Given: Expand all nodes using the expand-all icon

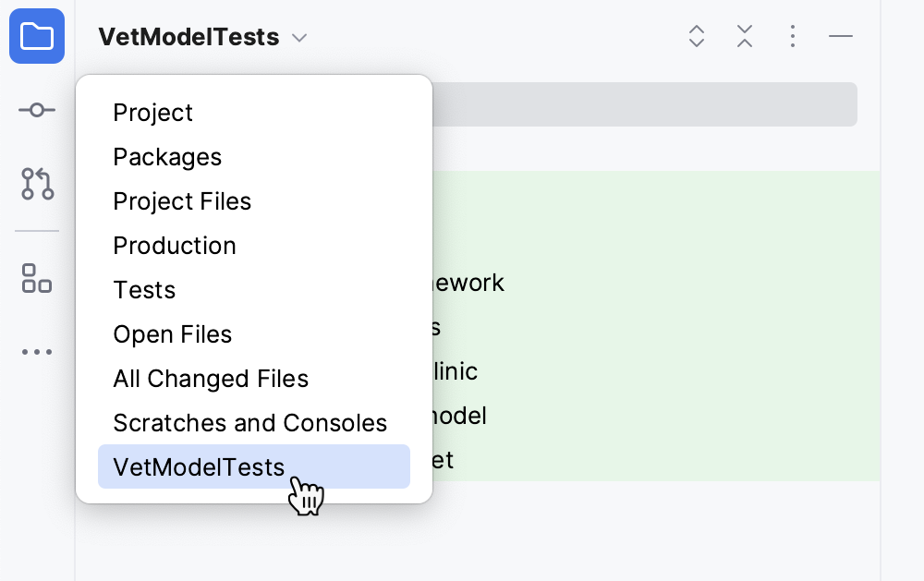Looking at the screenshot, I should coord(696,37).
